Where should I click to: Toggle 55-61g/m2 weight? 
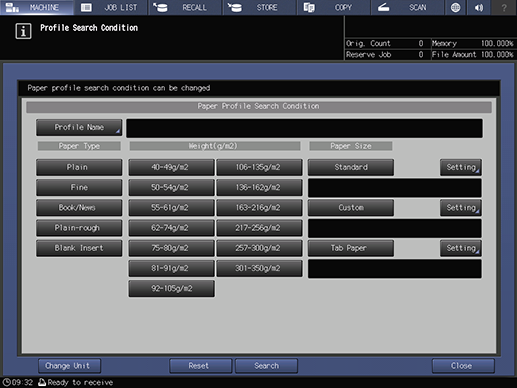[x=171, y=208]
